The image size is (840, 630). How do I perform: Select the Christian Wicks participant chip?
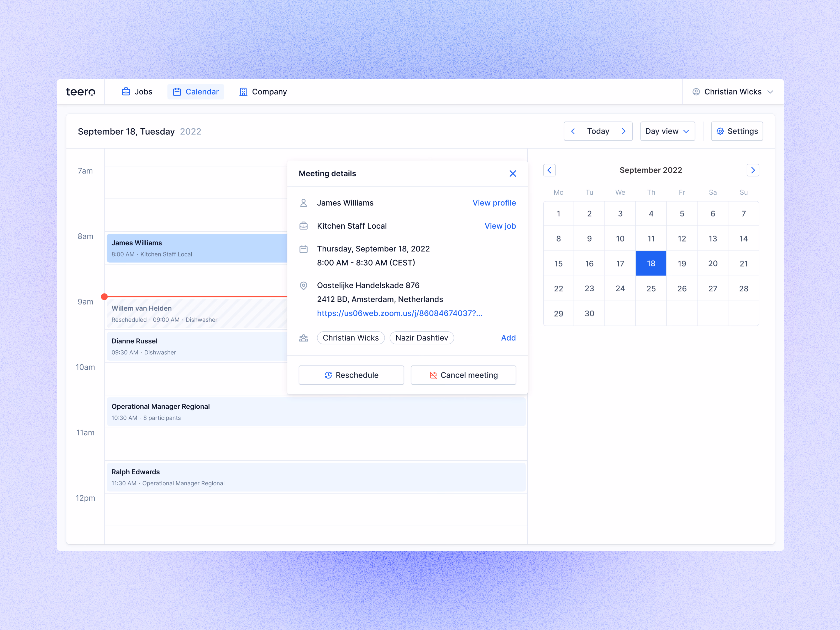350,338
